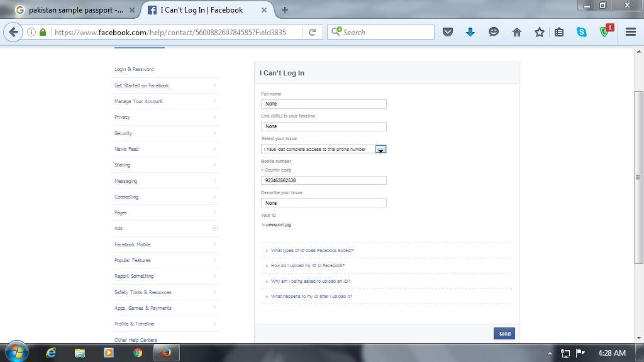Click the Mobile number input field
644x362 pixels.
point(323,180)
